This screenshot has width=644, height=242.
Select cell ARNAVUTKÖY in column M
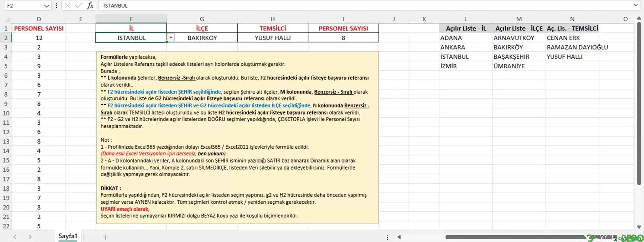[x=519, y=38]
